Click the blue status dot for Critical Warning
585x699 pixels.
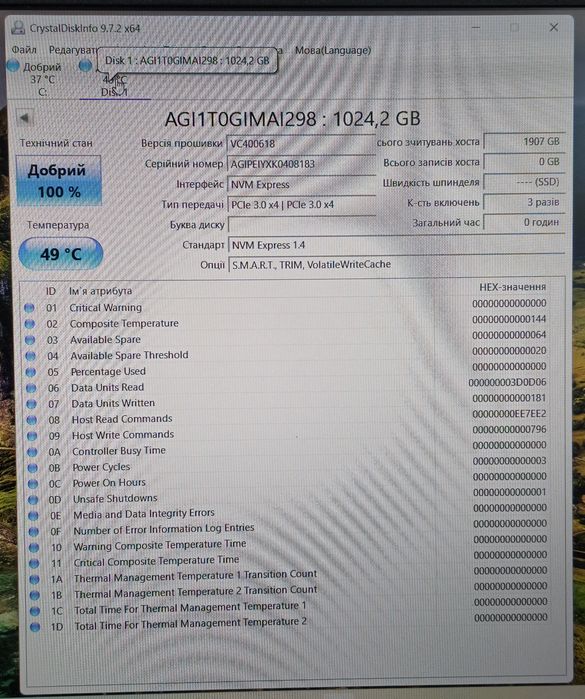point(29,308)
